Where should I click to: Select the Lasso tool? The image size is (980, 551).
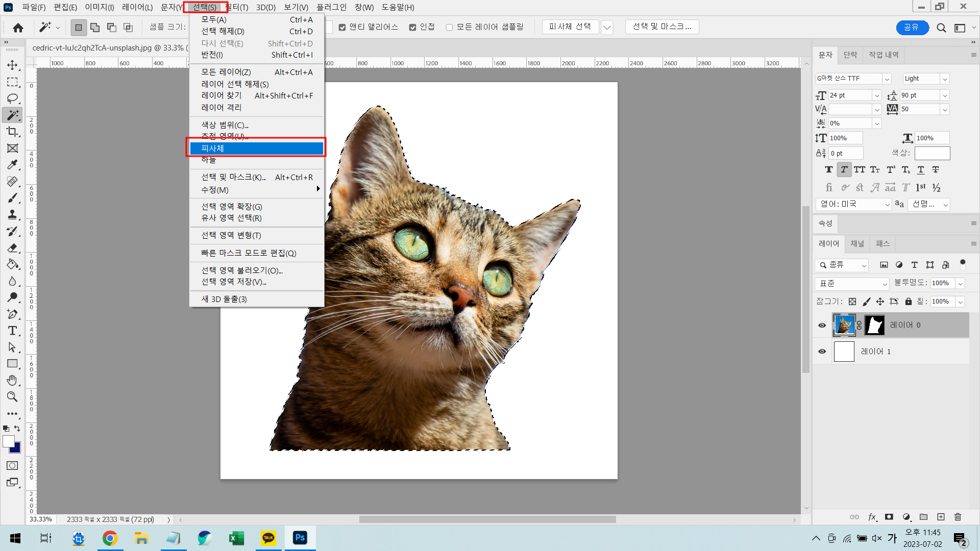click(12, 98)
